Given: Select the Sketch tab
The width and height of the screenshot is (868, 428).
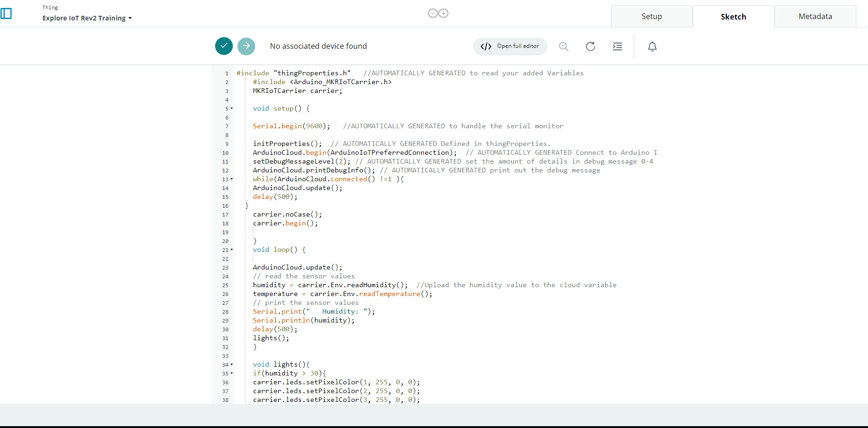Looking at the screenshot, I should (x=733, y=17).
